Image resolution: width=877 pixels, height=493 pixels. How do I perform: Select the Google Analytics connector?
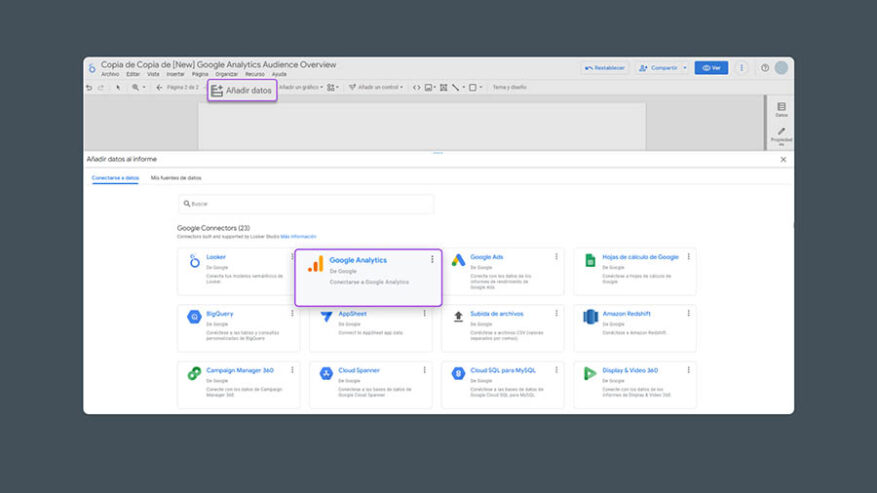[368, 278]
